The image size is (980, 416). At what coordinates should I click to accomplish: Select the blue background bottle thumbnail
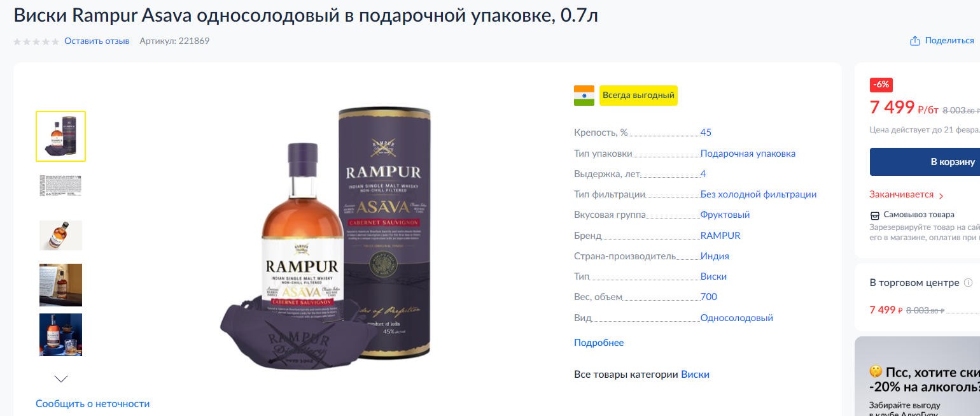[61, 334]
